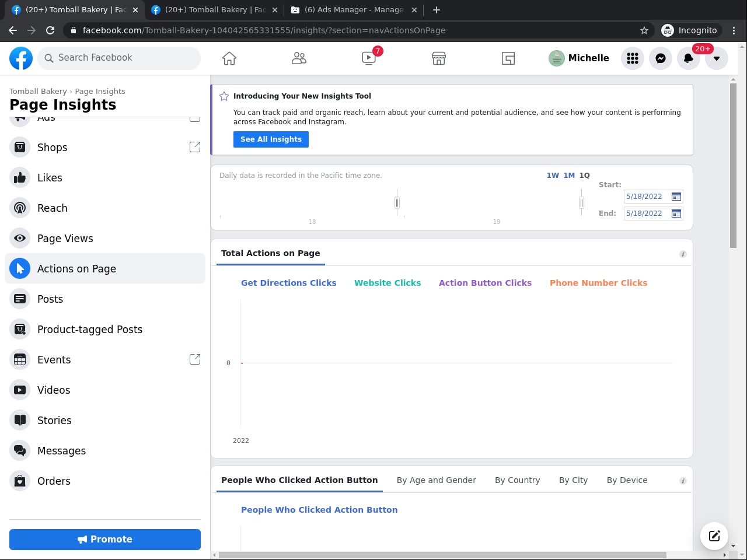Select the 1Q date range

click(584, 176)
